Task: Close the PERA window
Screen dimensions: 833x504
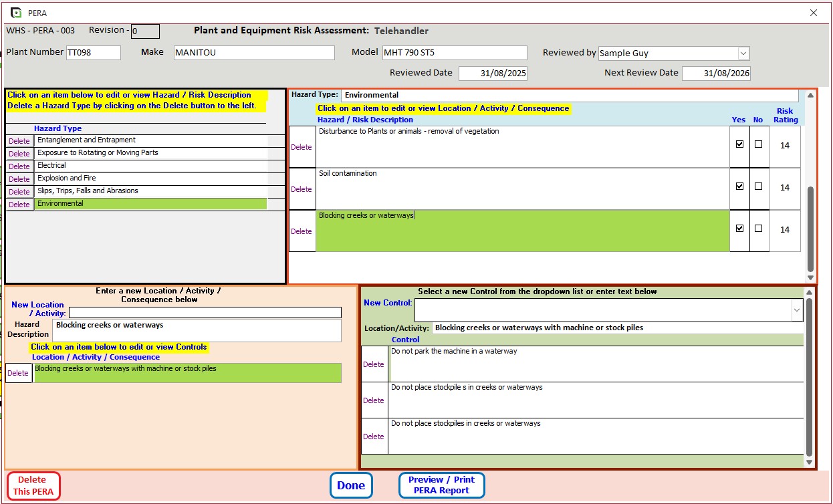Action: coord(814,13)
